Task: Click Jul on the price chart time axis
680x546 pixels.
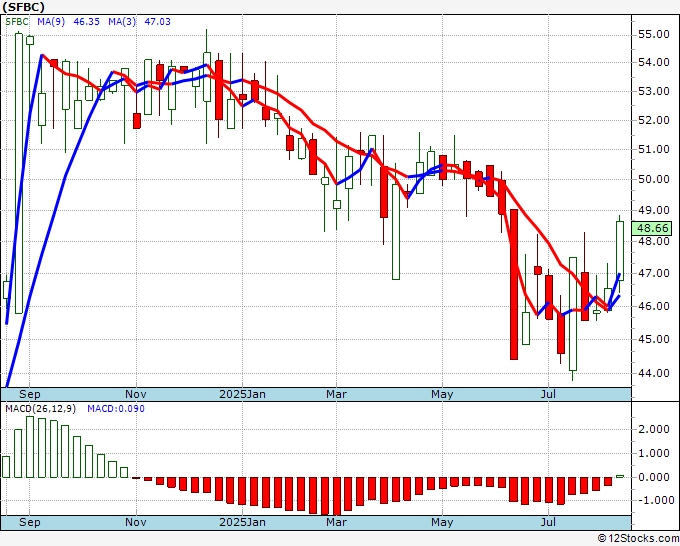Action: click(x=548, y=394)
